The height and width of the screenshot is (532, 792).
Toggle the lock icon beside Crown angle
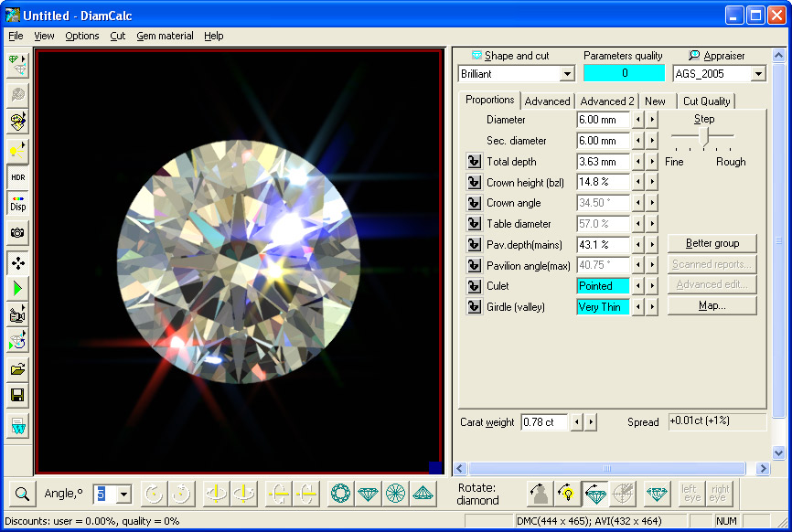(474, 203)
